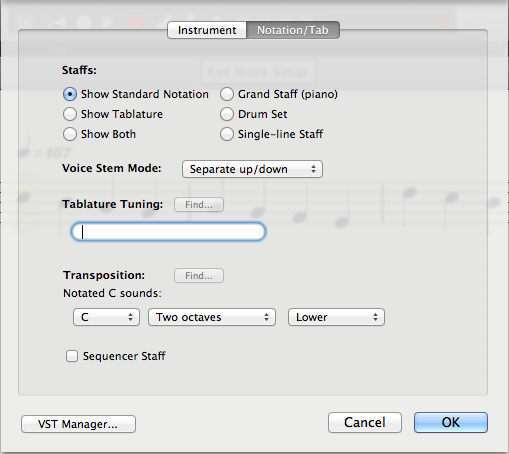Cancel the dialog
This screenshot has width=509, height=454.
(365, 423)
